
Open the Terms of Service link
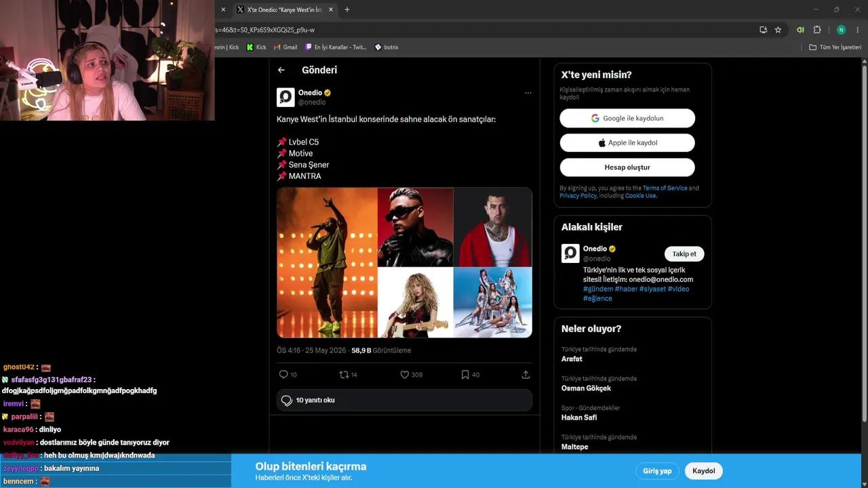coord(665,188)
